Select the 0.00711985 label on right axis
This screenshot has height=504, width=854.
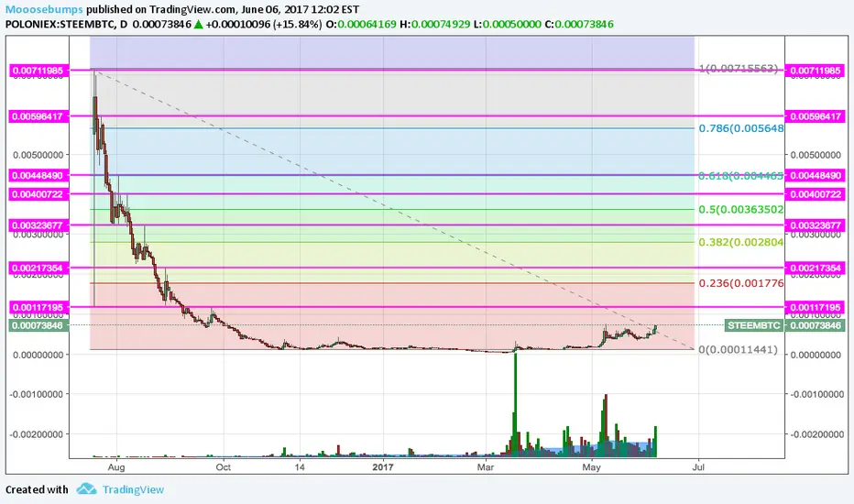tap(816, 71)
